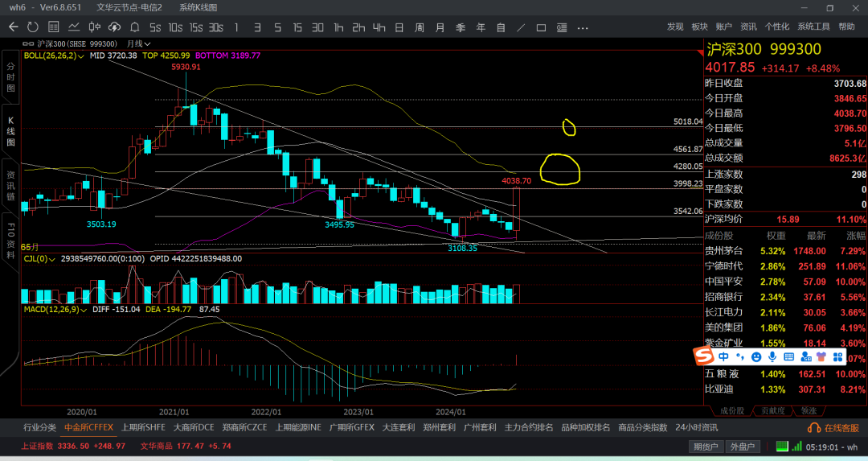The image size is (868, 461).
Task: Open the BOLL(26,26,2) indicator dropdown
Action: click(x=54, y=56)
